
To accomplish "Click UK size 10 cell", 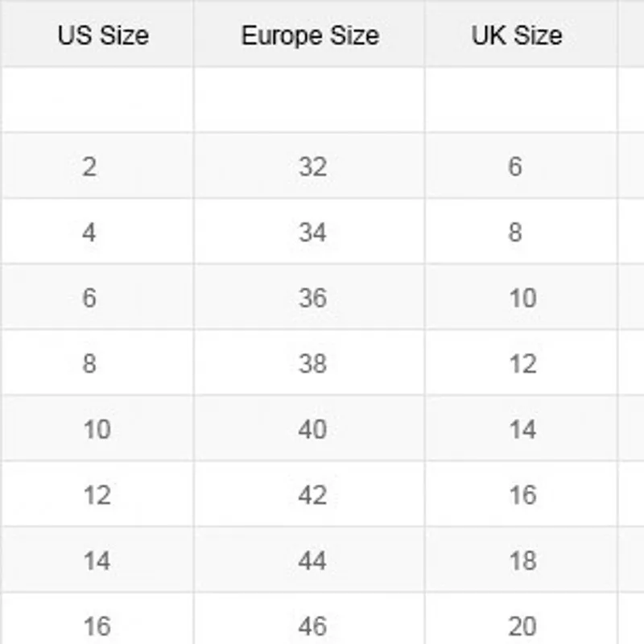I will click(522, 298).
